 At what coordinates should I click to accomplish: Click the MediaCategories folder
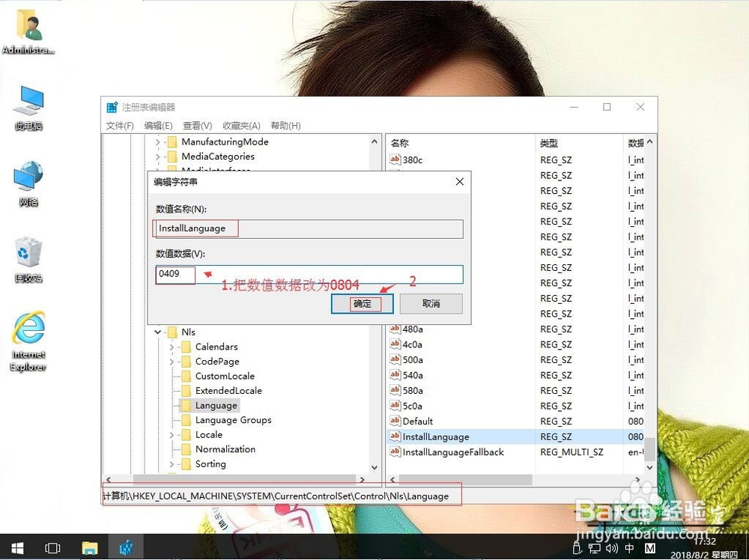click(218, 156)
